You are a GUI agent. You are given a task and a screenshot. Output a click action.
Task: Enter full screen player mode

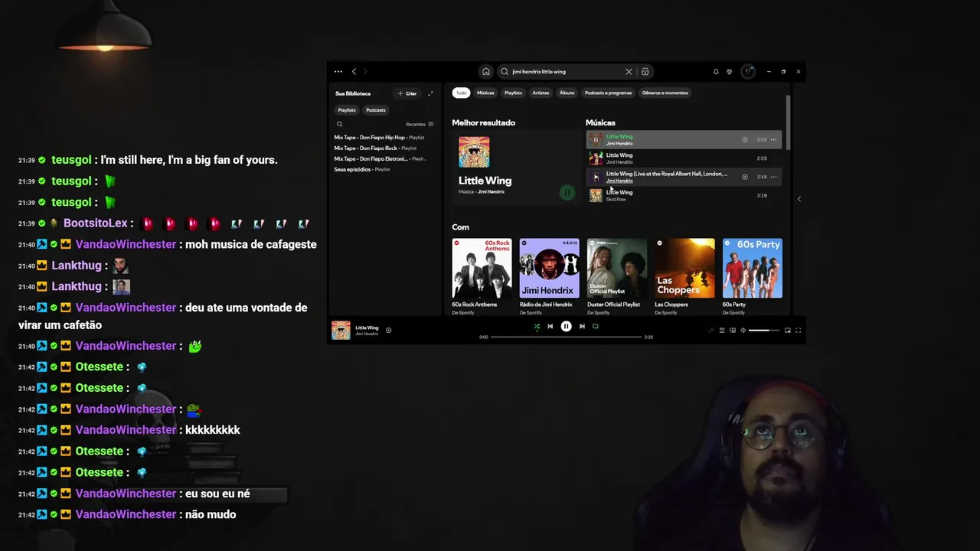pyautogui.click(x=798, y=331)
